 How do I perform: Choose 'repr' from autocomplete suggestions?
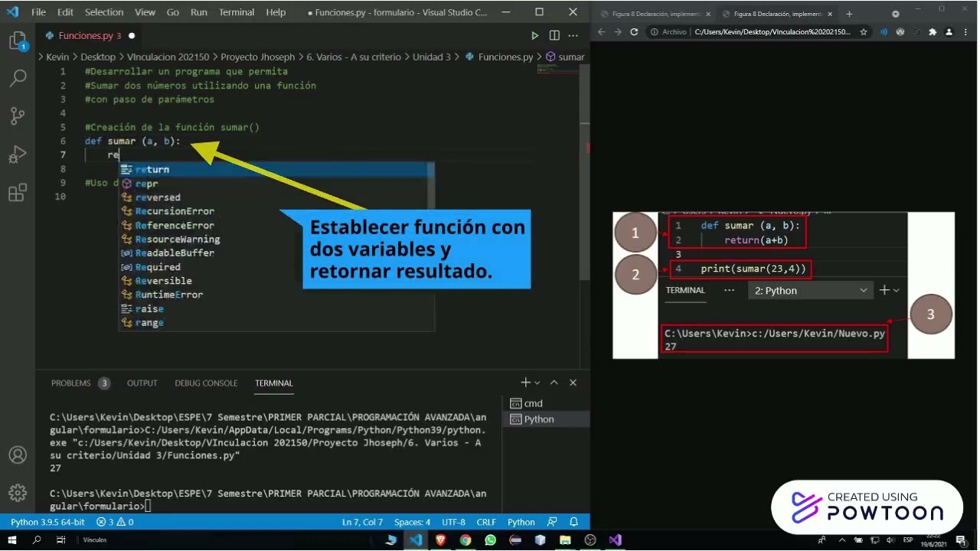(276, 184)
